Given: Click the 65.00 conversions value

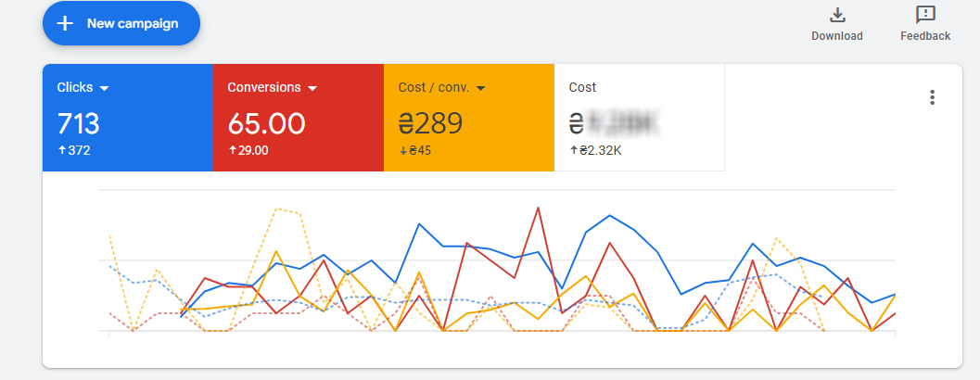Looking at the screenshot, I should coord(267,124).
